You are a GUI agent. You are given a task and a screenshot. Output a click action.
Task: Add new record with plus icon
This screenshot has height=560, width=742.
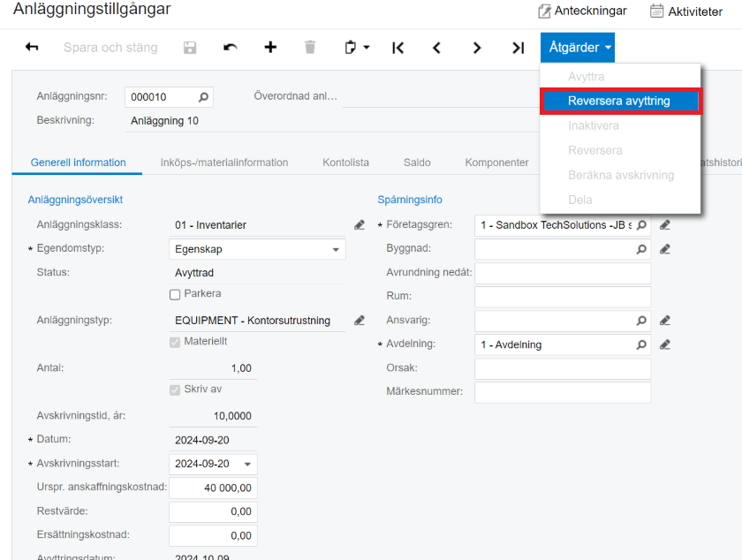coord(270,47)
